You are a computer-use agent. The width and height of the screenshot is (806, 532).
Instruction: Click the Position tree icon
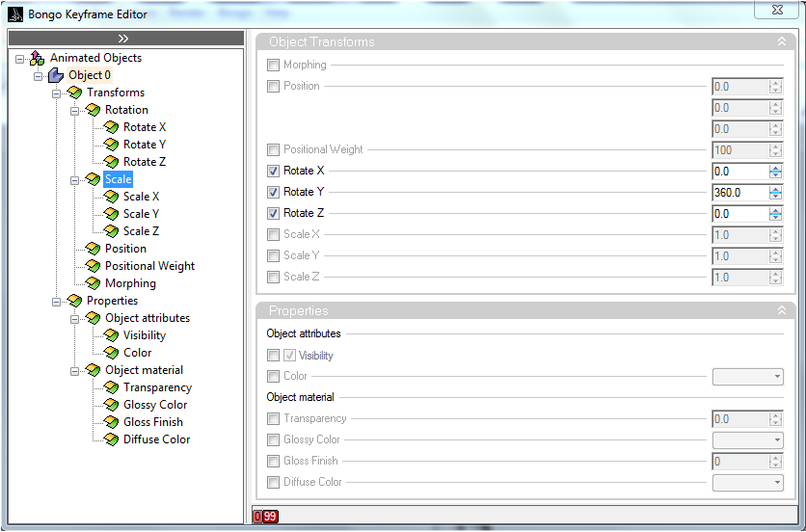(94, 249)
